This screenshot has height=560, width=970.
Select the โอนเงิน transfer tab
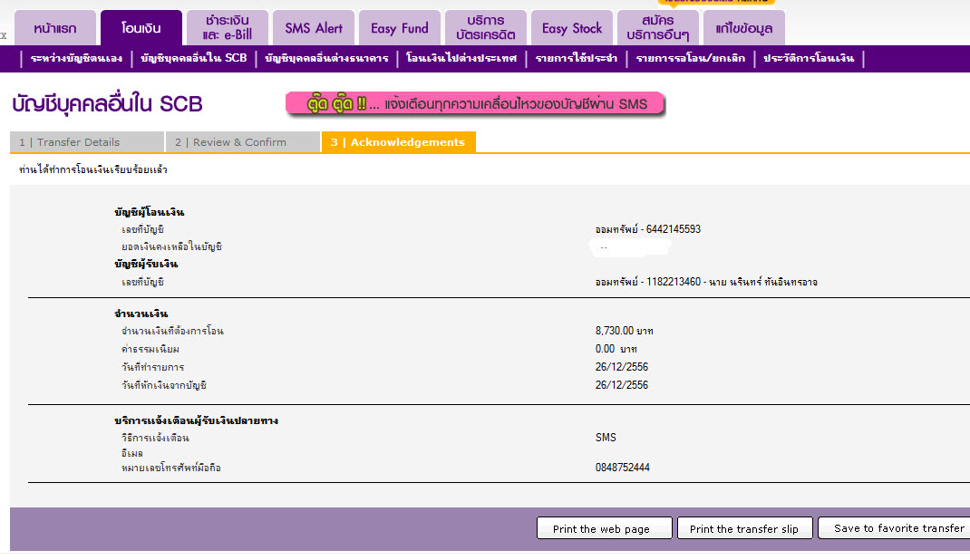click(x=141, y=28)
